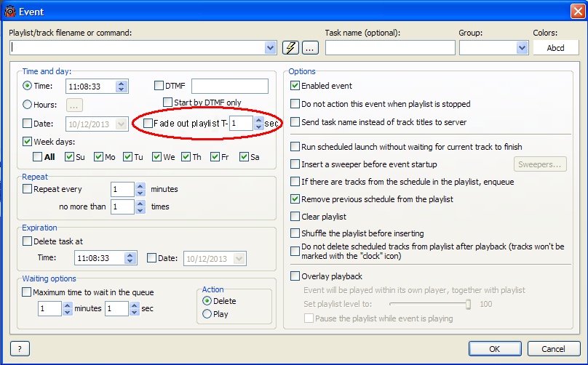Select the Delete action radio button
The image size is (588, 365).
pos(207,300)
